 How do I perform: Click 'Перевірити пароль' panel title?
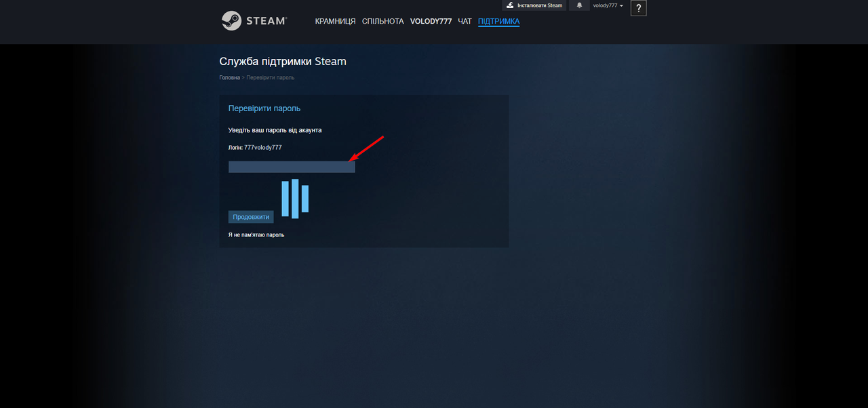(264, 108)
